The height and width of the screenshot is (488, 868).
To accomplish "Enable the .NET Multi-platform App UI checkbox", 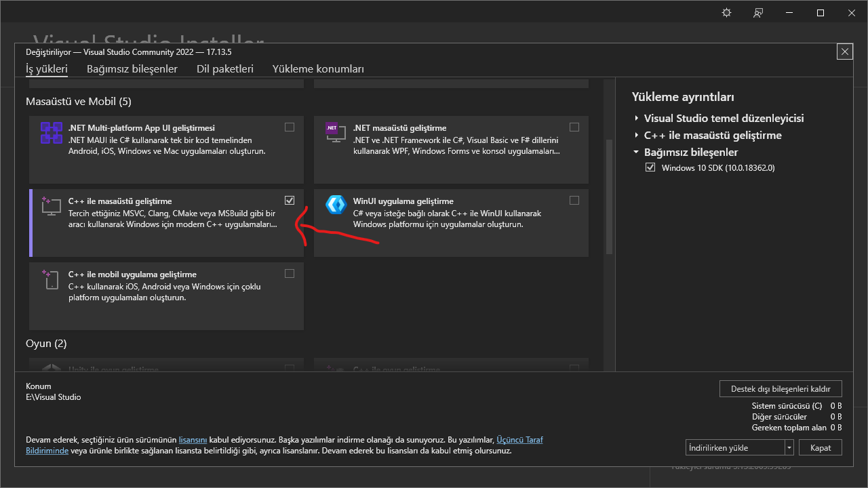I will point(290,127).
